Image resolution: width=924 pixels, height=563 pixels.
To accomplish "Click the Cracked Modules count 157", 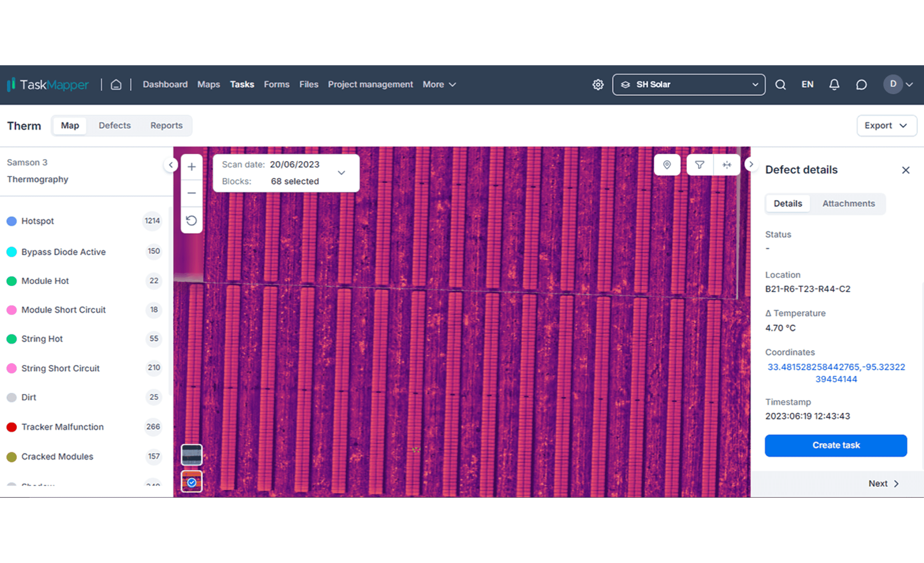I will 154,456.
